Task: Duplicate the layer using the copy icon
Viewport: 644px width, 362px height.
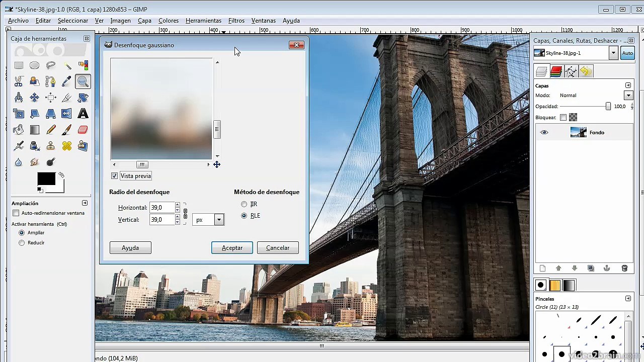Action: point(591,268)
